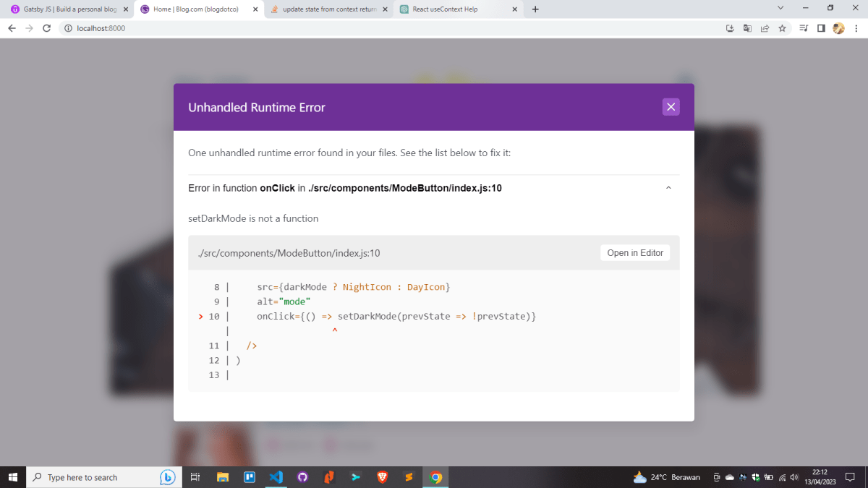Open the tab search dropdown arrow
Image resolution: width=868 pixels, height=488 pixels.
tap(780, 8)
